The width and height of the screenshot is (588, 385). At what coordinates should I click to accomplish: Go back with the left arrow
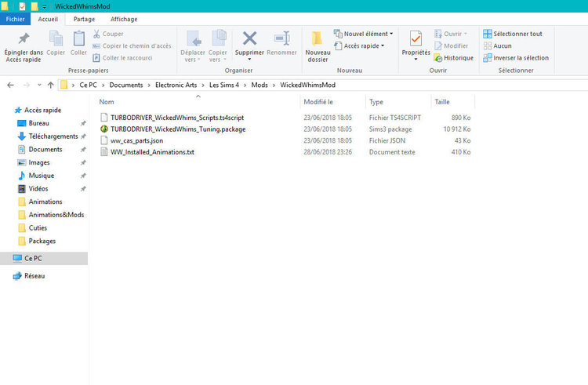pos(10,85)
